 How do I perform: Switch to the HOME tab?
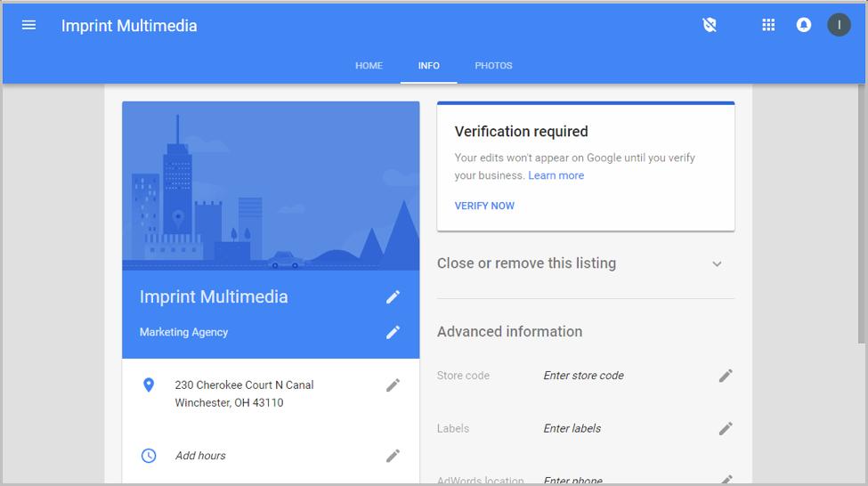pos(369,65)
